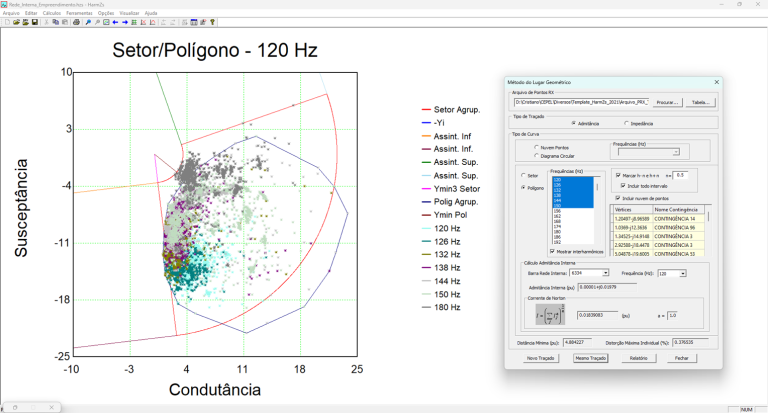Select 156 in the Frequências list
The height and width of the screenshot is (413, 768).
click(x=558, y=212)
